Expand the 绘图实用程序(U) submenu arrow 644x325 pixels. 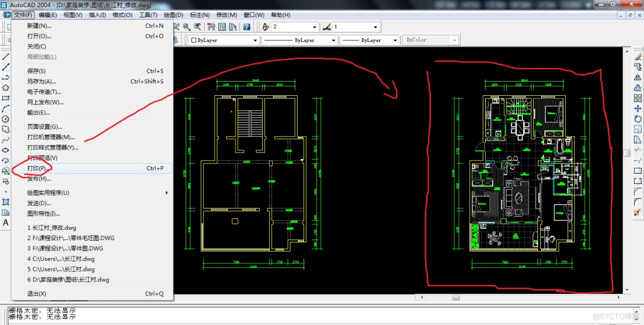[166, 193]
